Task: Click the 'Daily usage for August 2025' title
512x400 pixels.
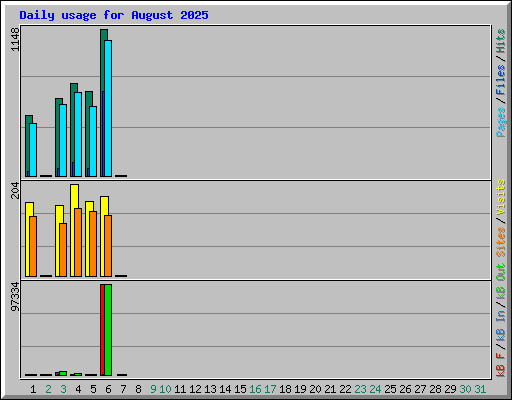Action: click(x=114, y=15)
